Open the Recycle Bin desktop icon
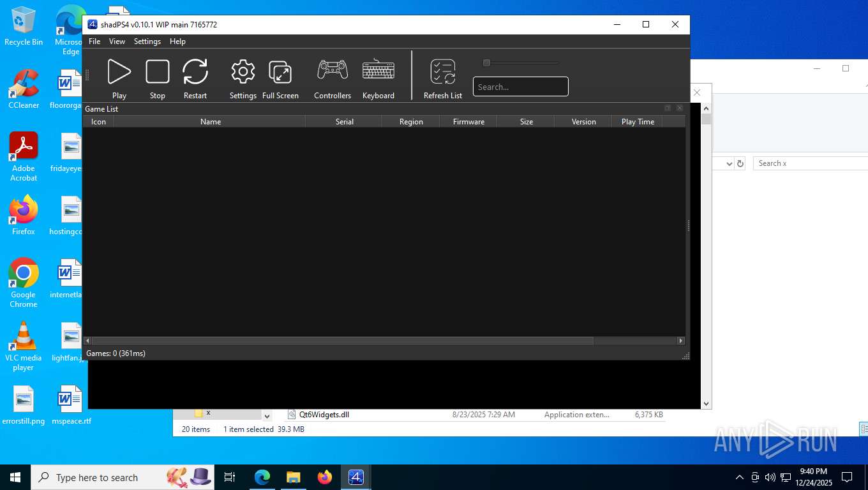Viewport: 868px width, 490px height. click(x=24, y=27)
